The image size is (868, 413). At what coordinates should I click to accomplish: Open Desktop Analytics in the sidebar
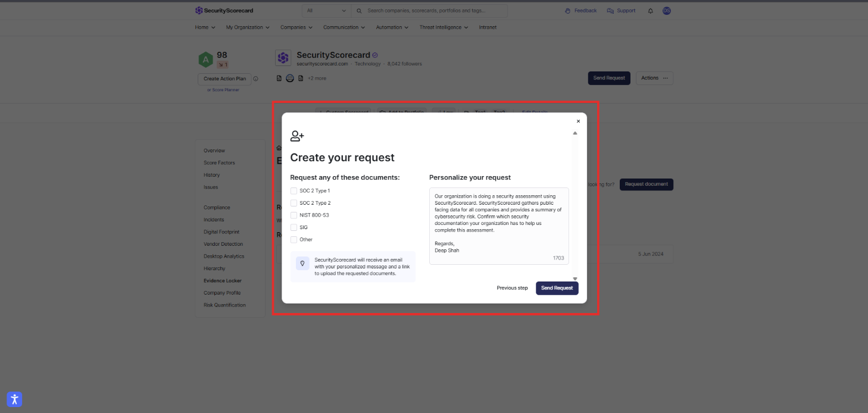224,256
